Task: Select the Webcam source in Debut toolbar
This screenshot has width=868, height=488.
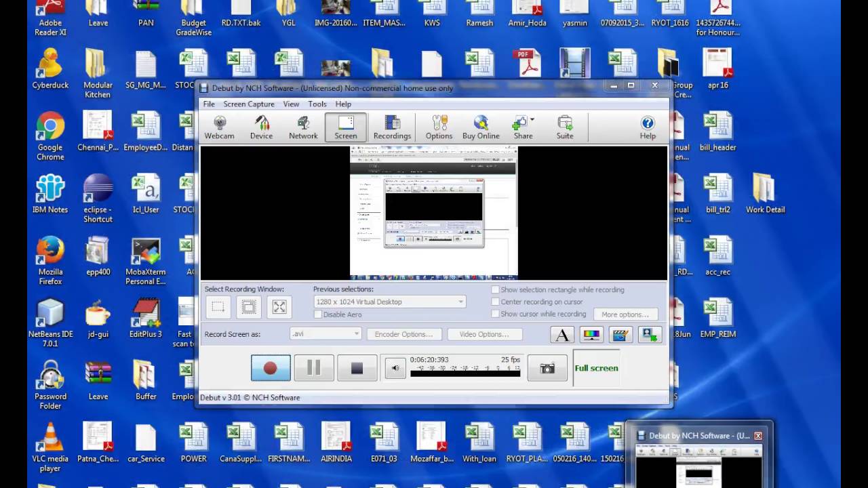Action: (x=220, y=127)
